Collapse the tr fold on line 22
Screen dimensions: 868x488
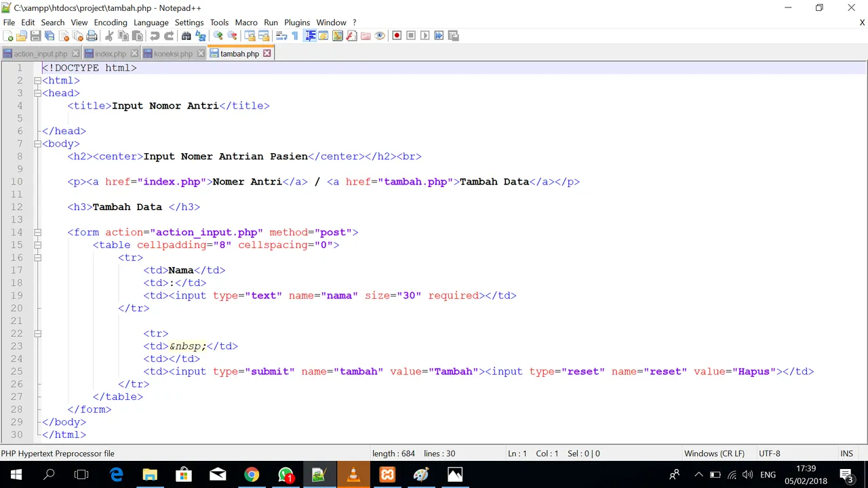tap(37, 333)
